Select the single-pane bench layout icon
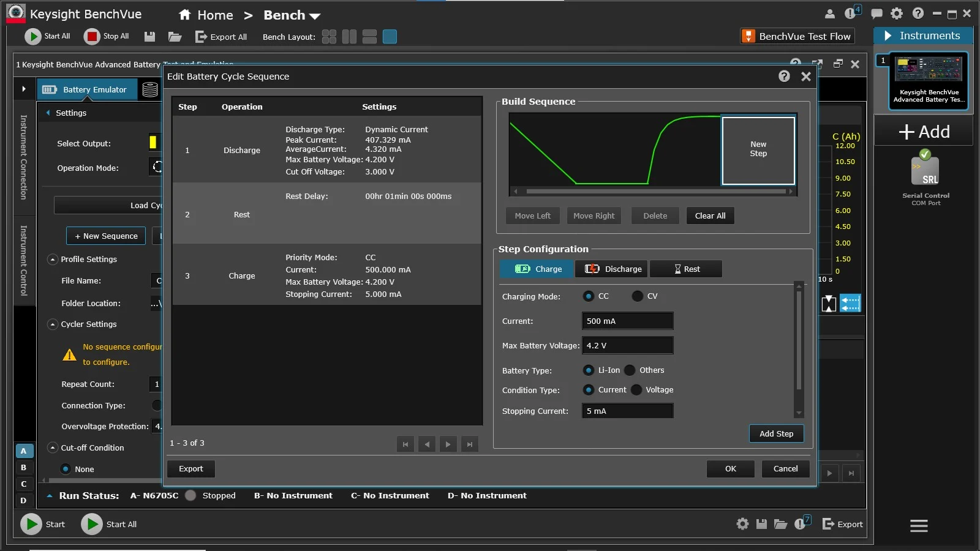The width and height of the screenshot is (980, 551). click(x=390, y=37)
